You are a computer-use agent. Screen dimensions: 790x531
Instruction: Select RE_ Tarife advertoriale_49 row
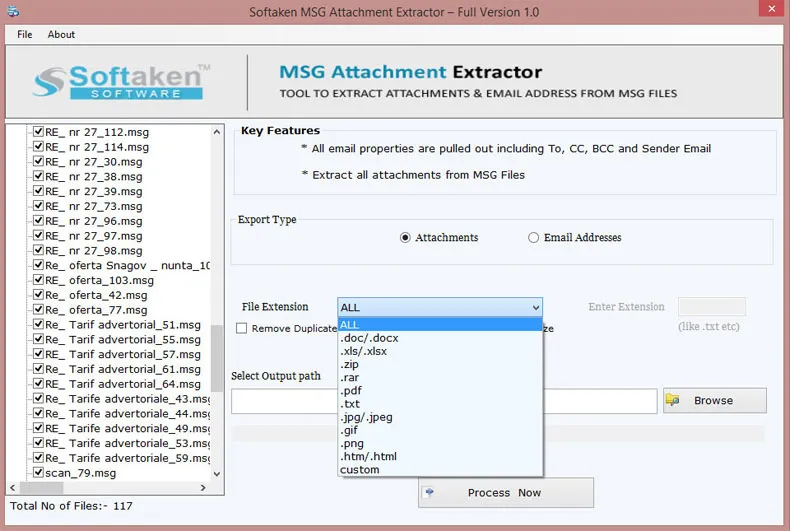tap(127, 428)
